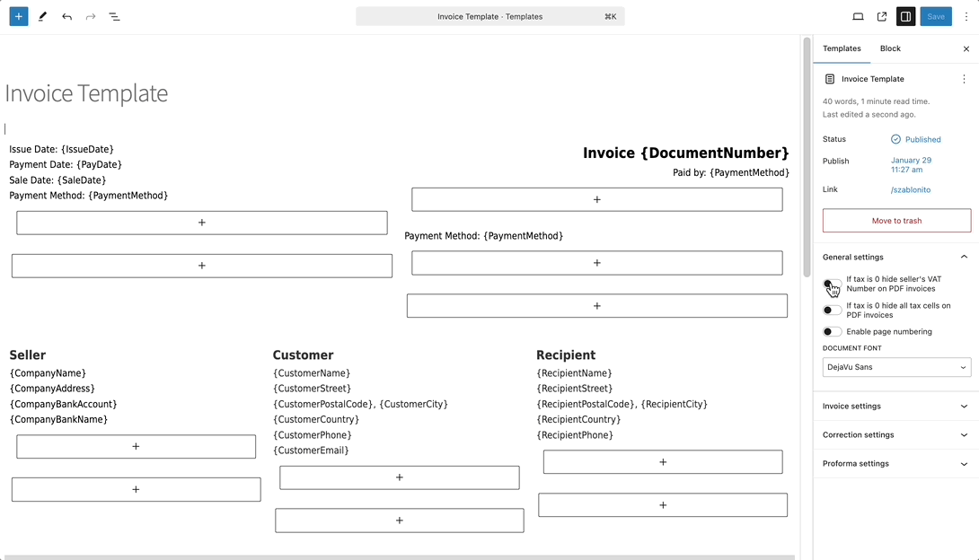The height and width of the screenshot is (560, 979).
Task: Add block in lower Seller column appender
Action: click(x=137, y=489)
